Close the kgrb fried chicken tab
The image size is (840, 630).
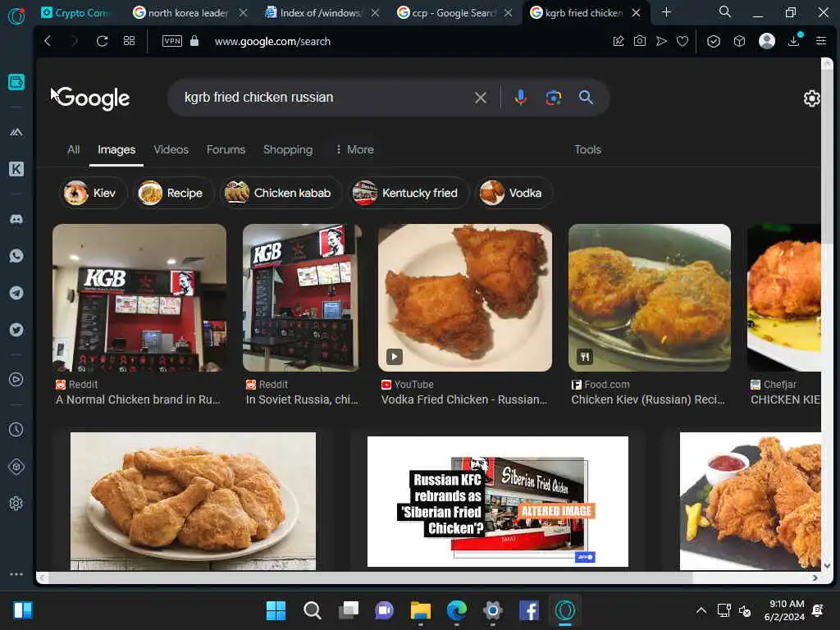[x=636, y=13]
